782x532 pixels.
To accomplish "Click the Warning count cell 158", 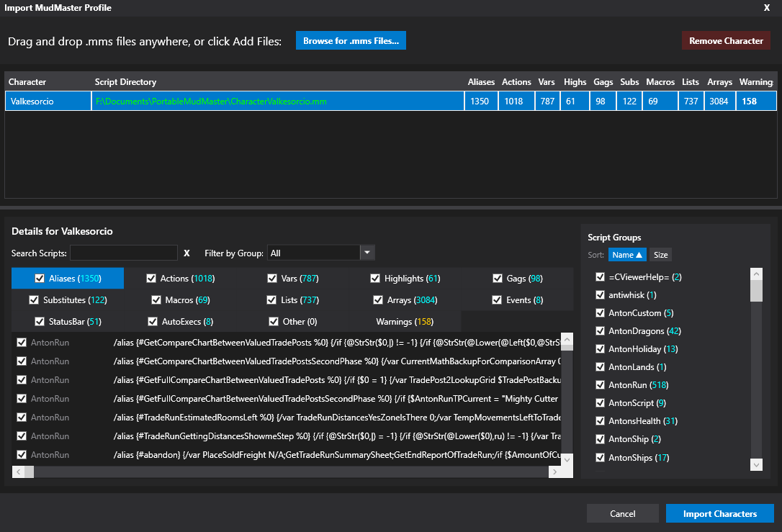I will pyautogui.click(x=755, y=102).
